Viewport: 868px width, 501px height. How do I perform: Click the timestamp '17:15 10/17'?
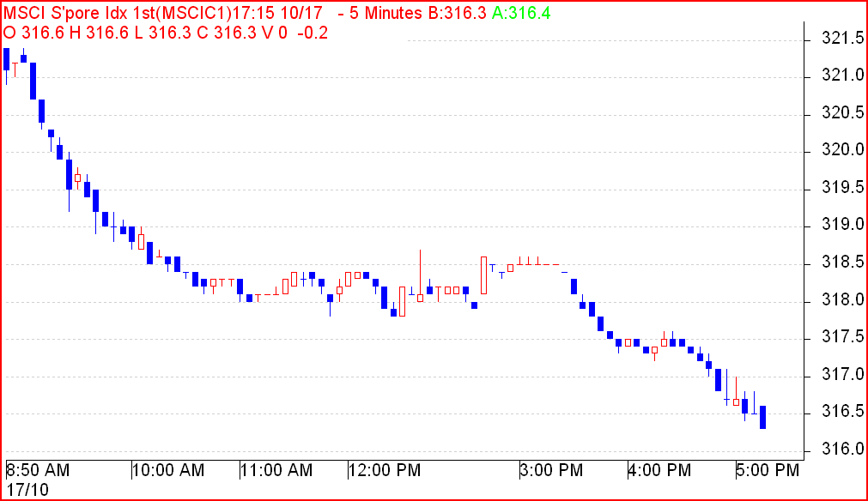[276, 13]
